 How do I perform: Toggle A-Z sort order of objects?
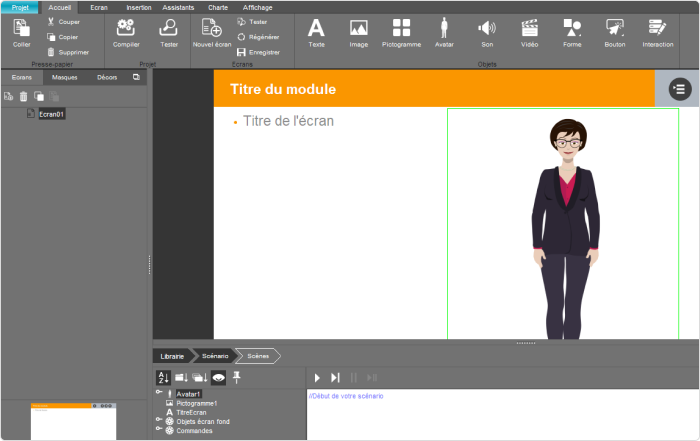tap(163, 378)
